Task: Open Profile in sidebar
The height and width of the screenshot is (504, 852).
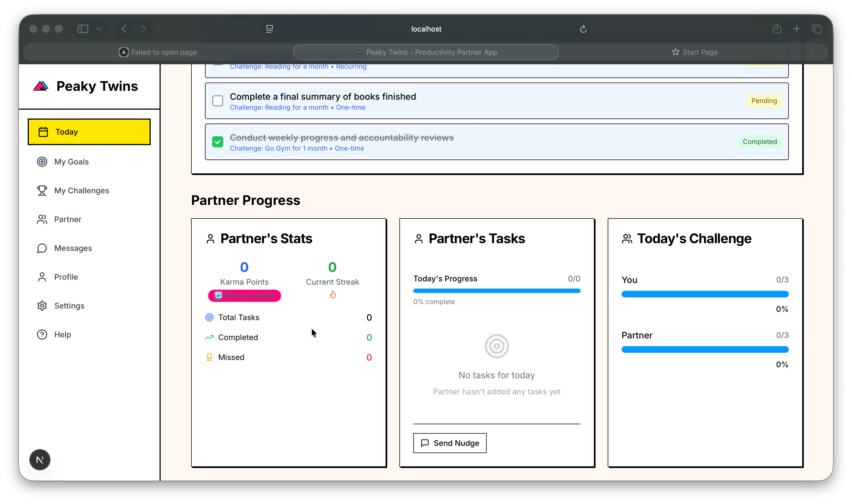Action: (x=89, y=277)
